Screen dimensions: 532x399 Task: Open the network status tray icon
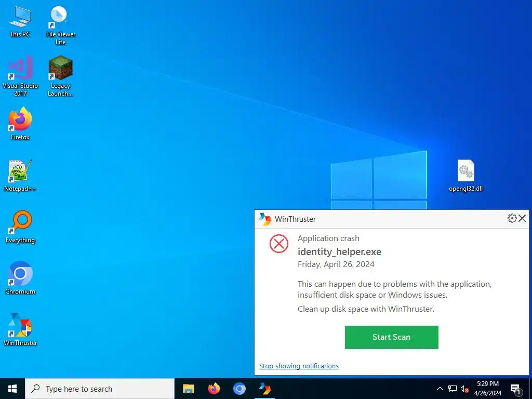453,389
